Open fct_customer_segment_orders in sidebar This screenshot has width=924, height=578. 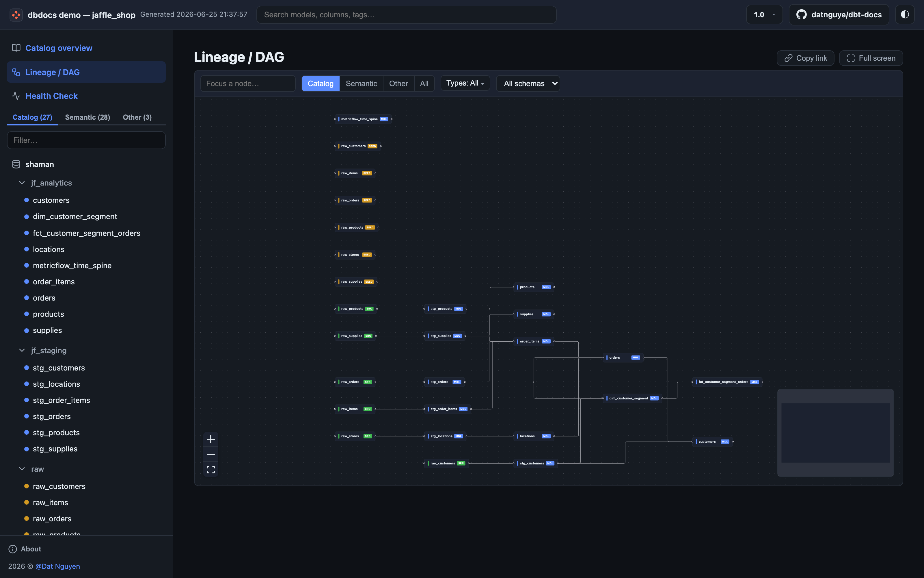tap(87, 233)
